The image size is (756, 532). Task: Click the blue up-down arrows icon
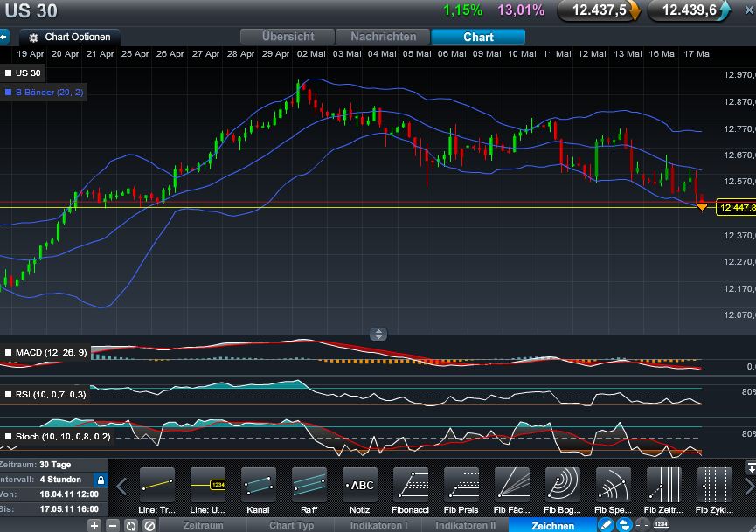click(624, 525)
